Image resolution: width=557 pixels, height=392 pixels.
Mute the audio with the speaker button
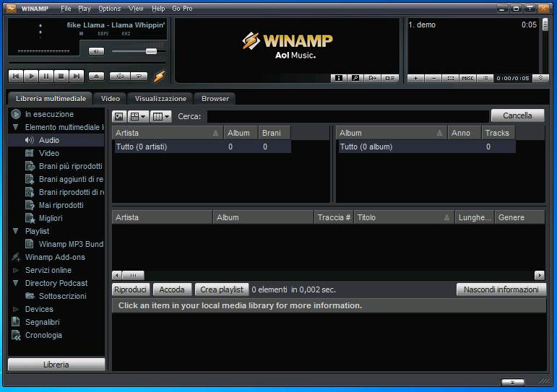coord(96,51)
